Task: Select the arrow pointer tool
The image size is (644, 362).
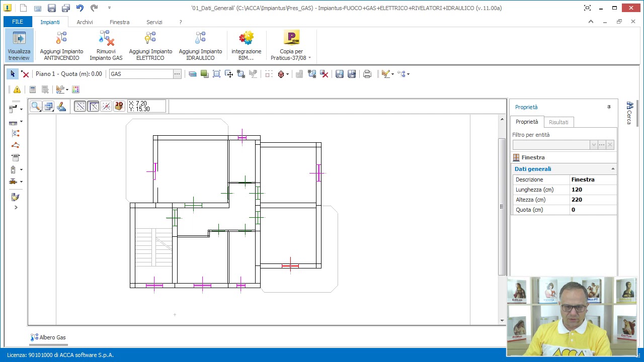Action: click(x=13, y=74)
